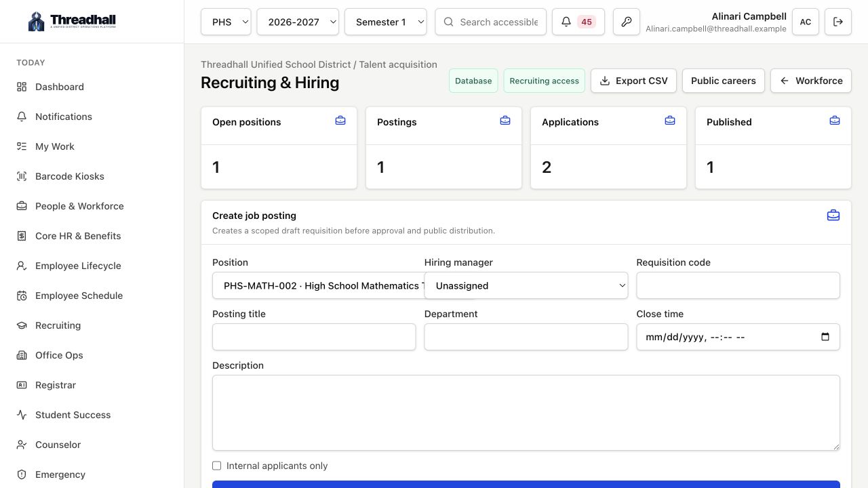Click briefcase icon on Published card
Screen dimensions: 868x488
835,121
